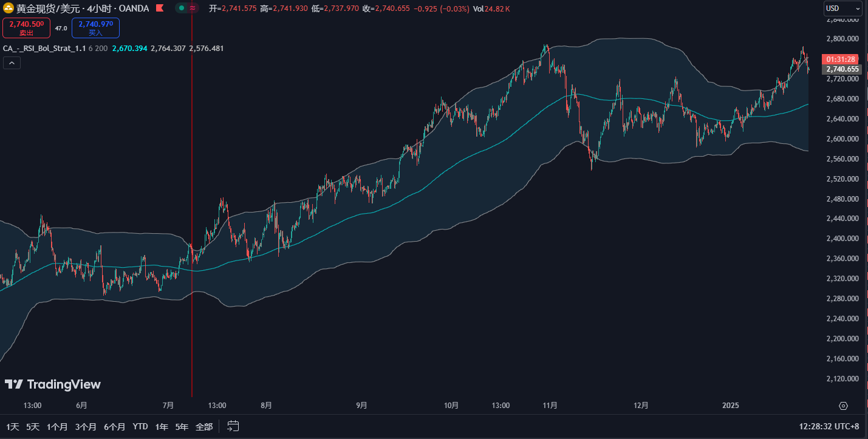868x439 pixels.
Task: Click the pink approximate-data indicator icon
Action: coord(193,9)
